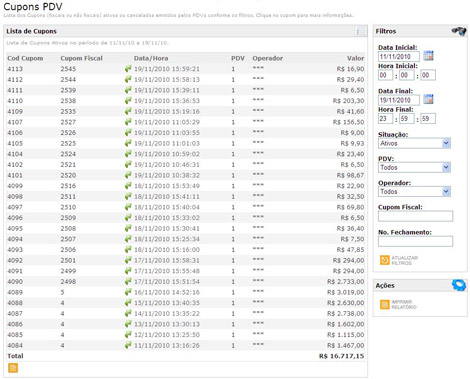Click date 13/11/2010 13:30:13
This screenshot has width=470, height=379.
tap(167, 324)
